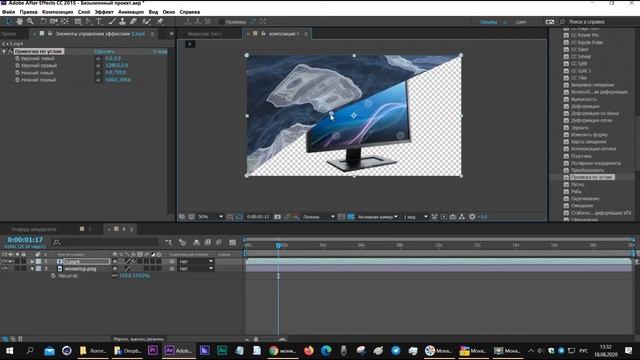Select the Puppet Pin tool

160,21
